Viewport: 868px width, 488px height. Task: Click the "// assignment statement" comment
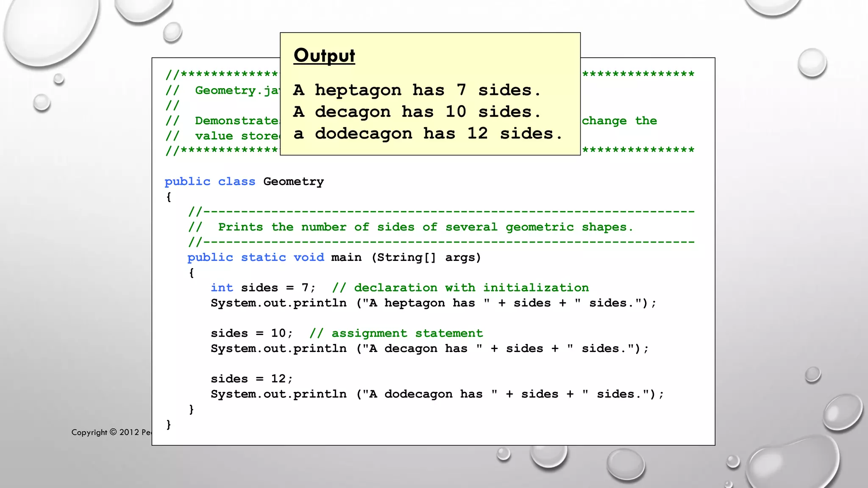tap(396, 333)
